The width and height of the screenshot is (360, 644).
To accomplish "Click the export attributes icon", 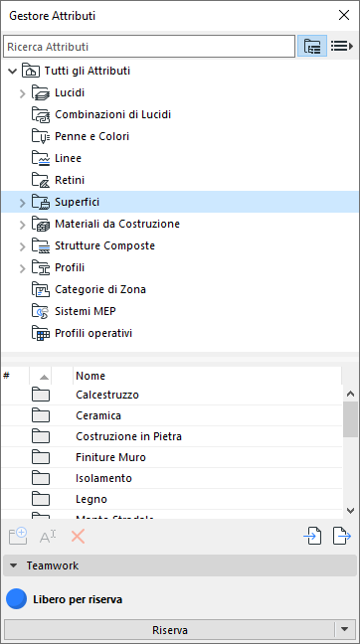I will pos(342,537).
